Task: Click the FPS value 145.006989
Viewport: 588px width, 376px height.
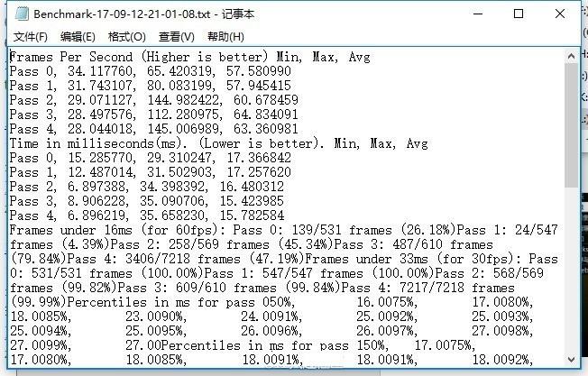Action: pyautogui.click(x=185, y=129)
